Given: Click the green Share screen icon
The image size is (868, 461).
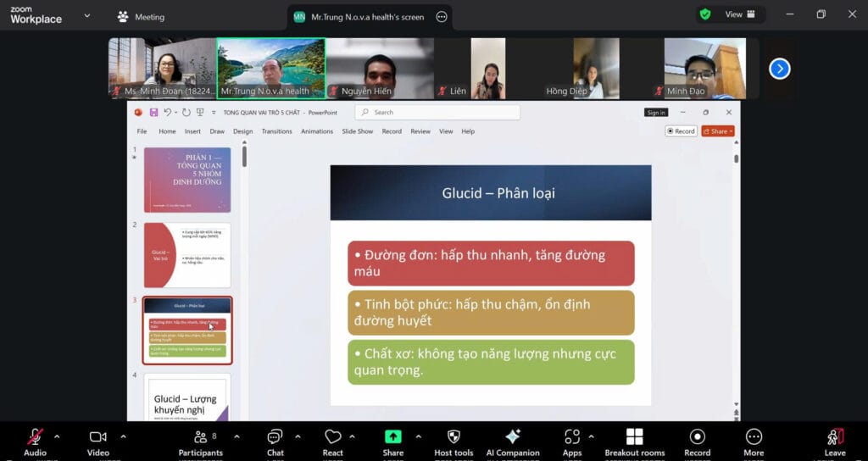Looking at the screenshot, I should 393,437.
